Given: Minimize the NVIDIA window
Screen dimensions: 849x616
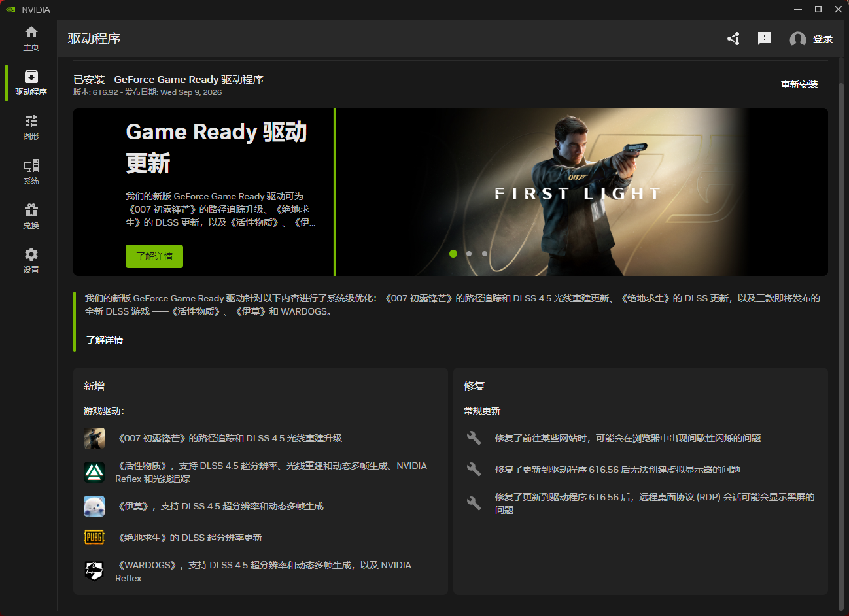Looking at the screenshot, I should 798,9.
